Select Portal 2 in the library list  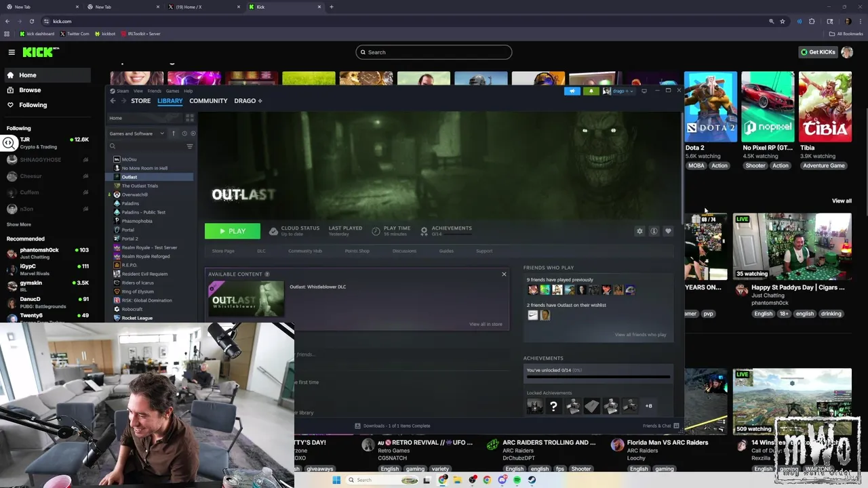coord(130,239)
